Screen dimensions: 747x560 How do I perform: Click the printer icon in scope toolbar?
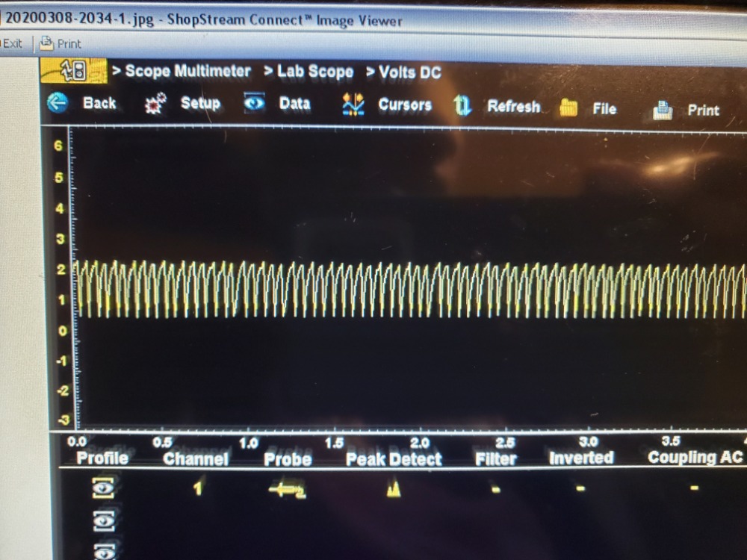coord(663,111)
